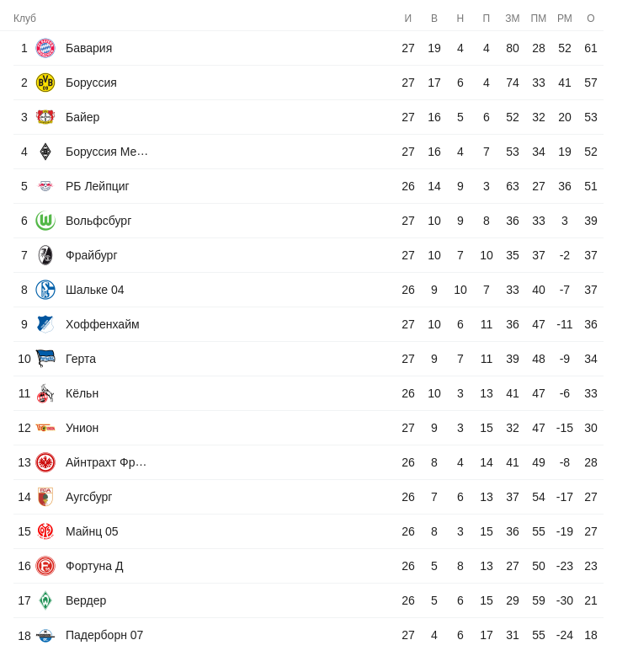Click the Клуб column header
The image size is (633, 672).
24,19
